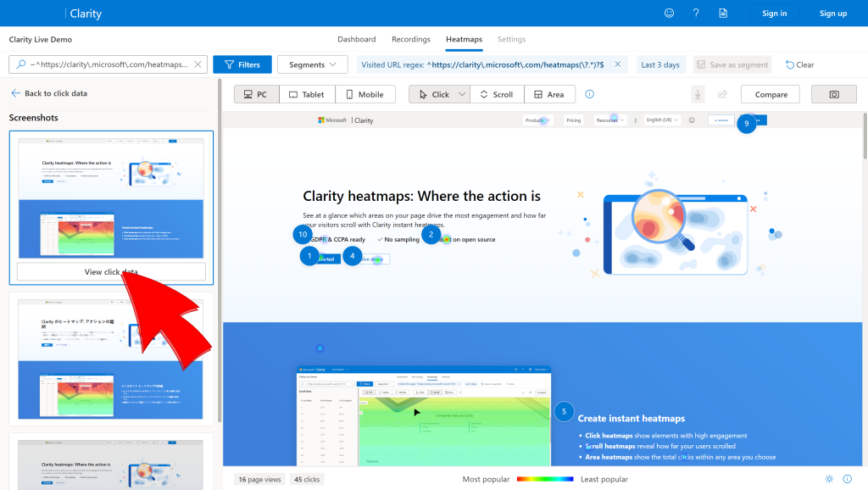Image resolution: width=868 pixels, height=490 pixels.
Task: Click the brightness sun icon
Action: click(829, 479)
